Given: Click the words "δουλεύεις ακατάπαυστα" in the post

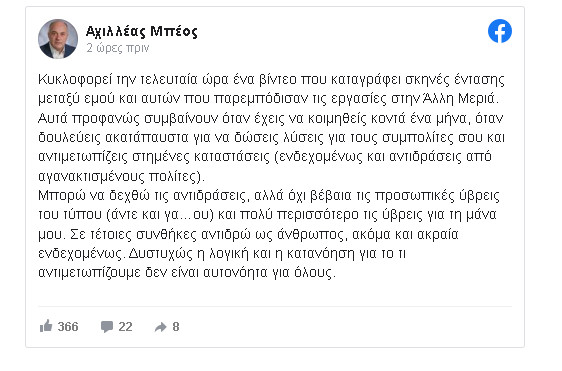Looking at the screenshot, I should pos(113,137).
